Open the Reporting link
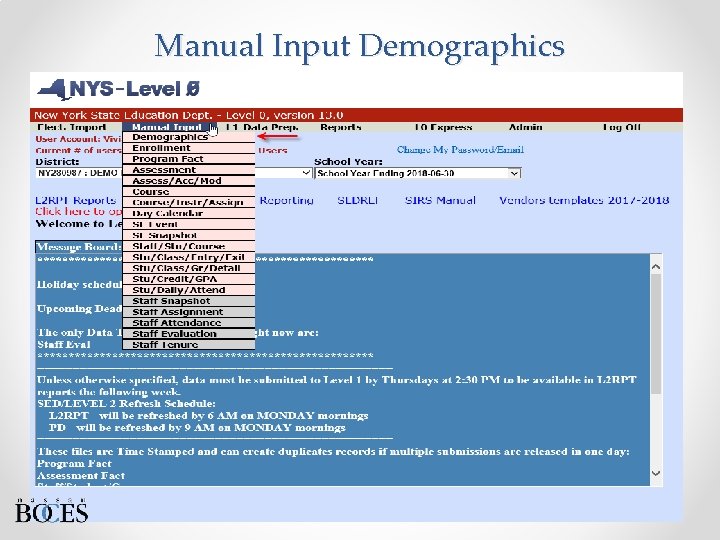This screenshot has width=720, height=540. coord(287,201)
